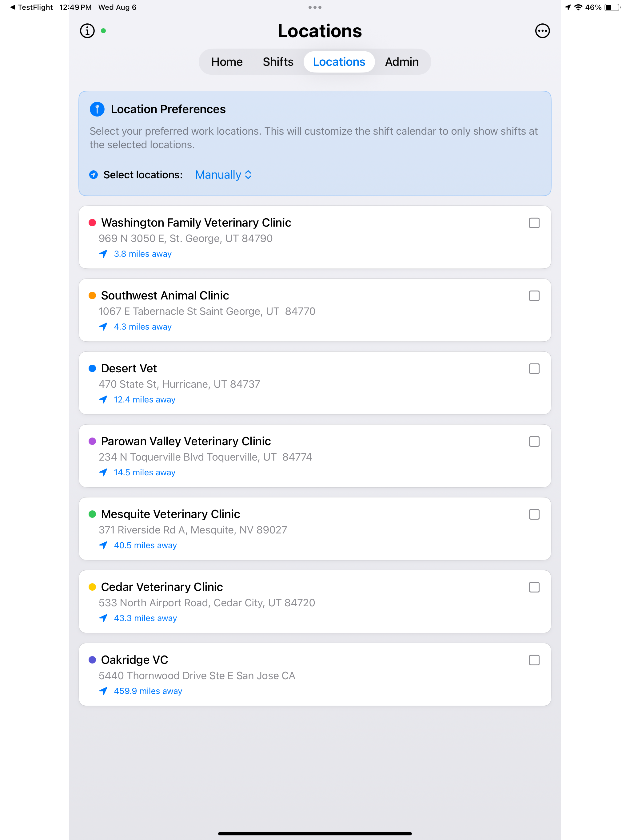This screenshot has width=630, height=840.
Task: Open 43.3 miles away distance link
Action: [145, 618]
